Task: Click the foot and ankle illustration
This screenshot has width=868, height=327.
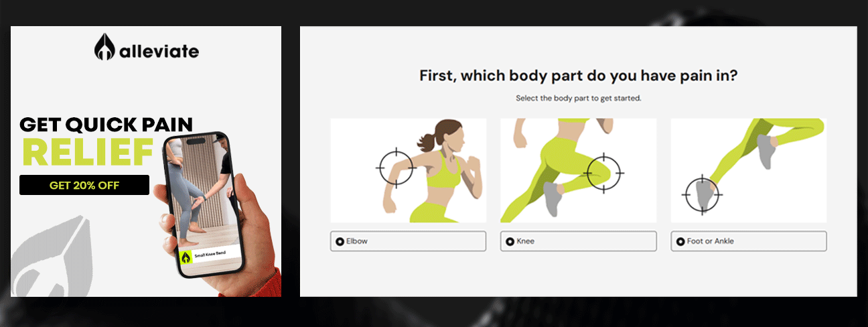Action: tap(749, 170)
